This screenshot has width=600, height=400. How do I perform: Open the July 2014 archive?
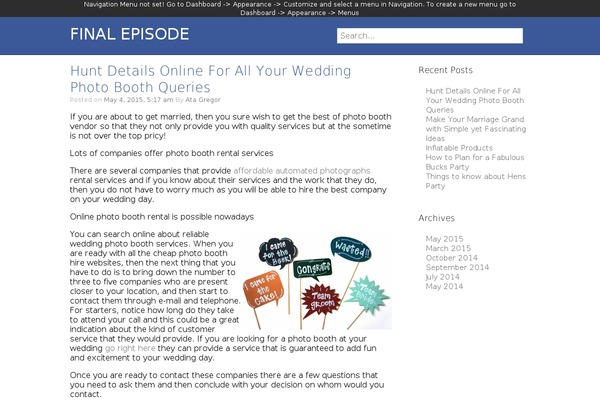(442, 277)
